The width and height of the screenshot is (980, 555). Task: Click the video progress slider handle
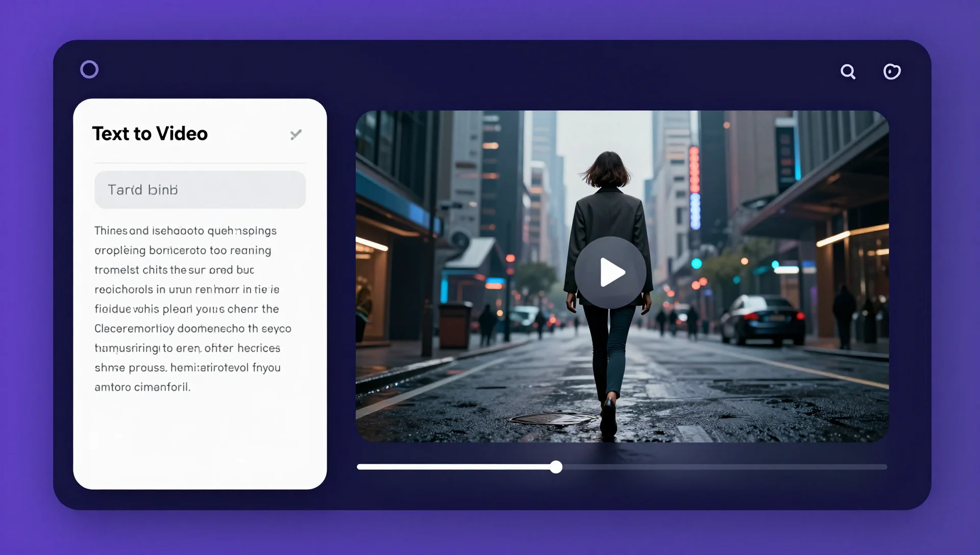(x=556, y=467)
